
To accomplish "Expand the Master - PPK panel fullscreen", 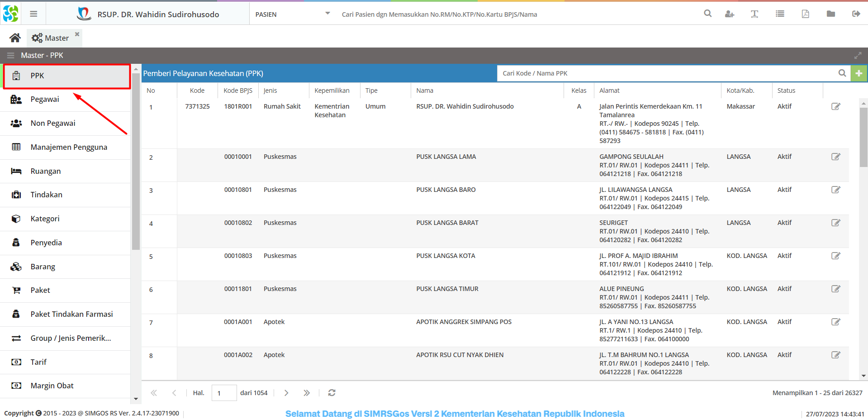I will (858, 56).
